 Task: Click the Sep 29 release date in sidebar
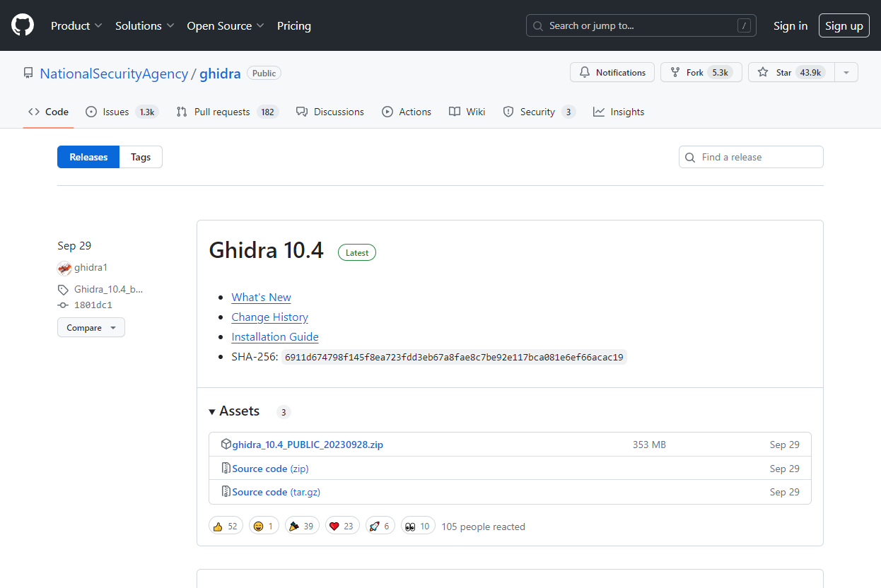pyautogui.click(x=74, y=245)
